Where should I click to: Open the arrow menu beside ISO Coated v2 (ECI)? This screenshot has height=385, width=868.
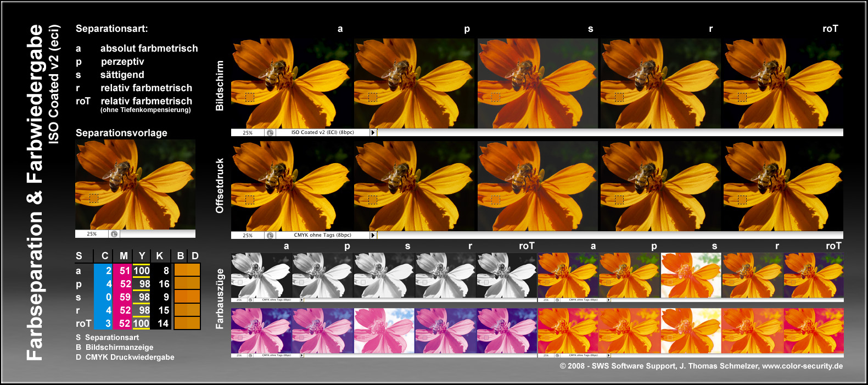pos(373,132)
